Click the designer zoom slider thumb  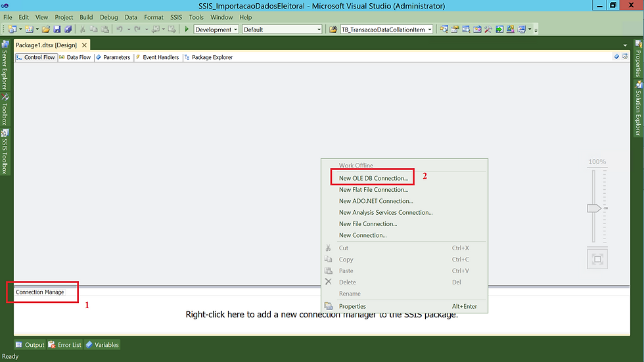tap(594, 208)
